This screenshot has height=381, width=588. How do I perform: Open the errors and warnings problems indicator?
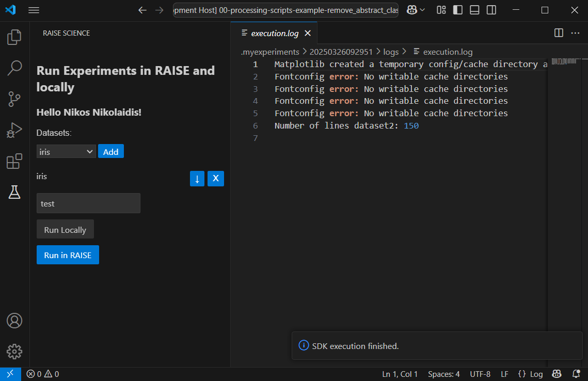tap(43, 374)
